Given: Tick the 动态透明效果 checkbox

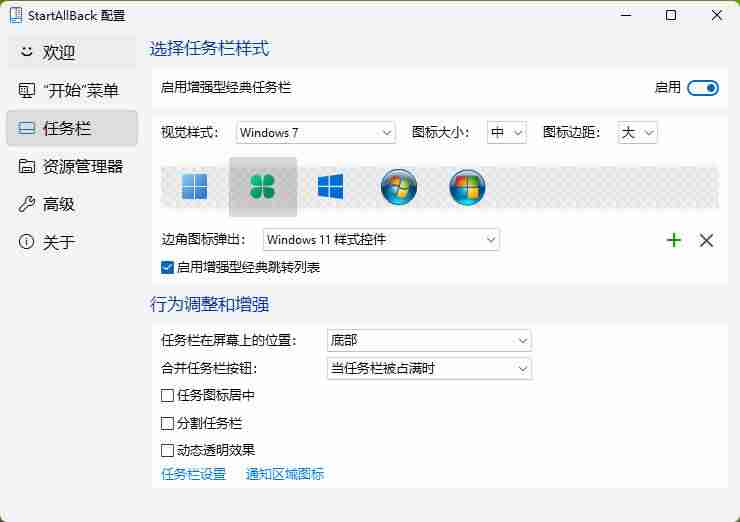Looking at the screenshot, I should 167,450.
